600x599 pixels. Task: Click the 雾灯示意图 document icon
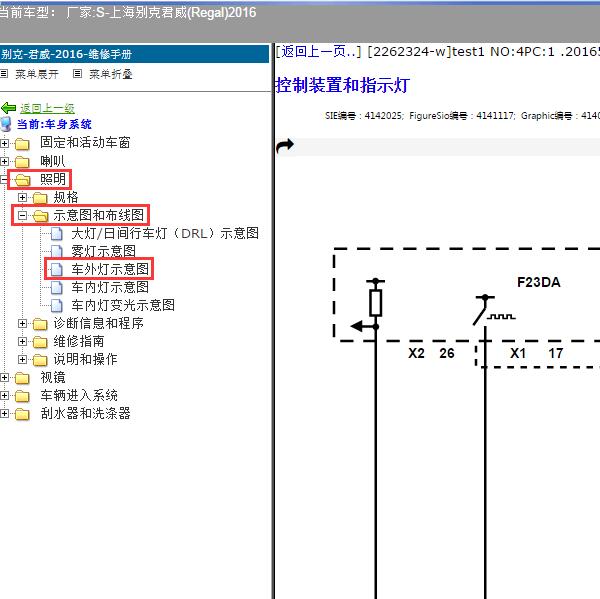click(58, 251)
